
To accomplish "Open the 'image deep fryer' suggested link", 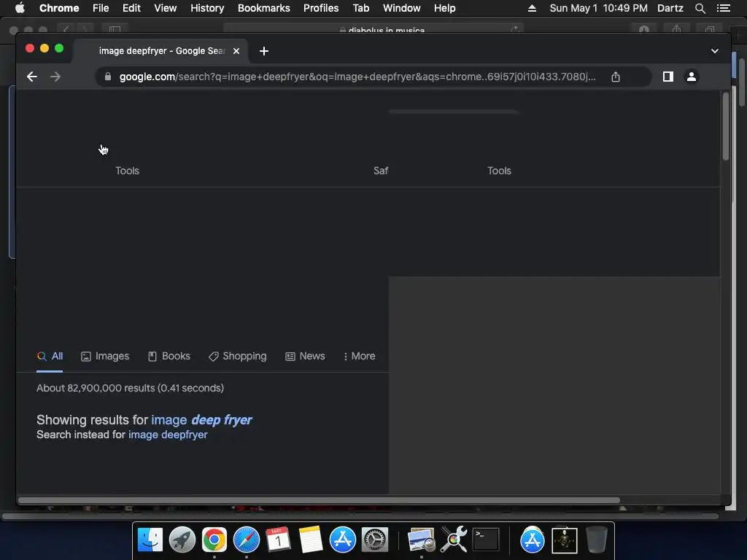I will click(x=201, y=420).
